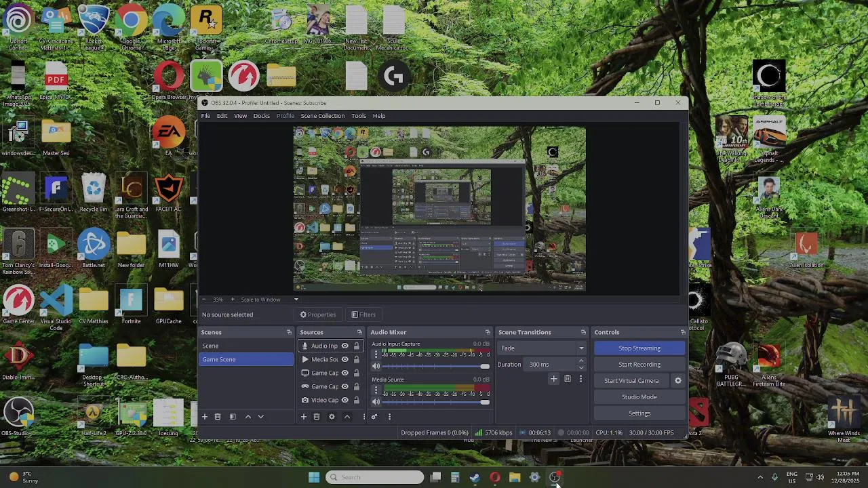Add a scene transition with plus
The width and height of the screenshot is (868, 488).
pyautogui.click(x=553, y=379)
